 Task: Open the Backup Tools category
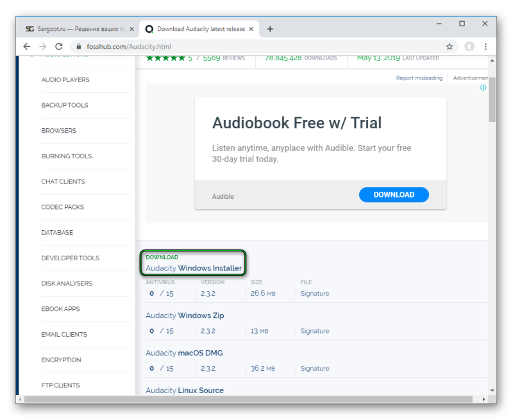(65, 105)
